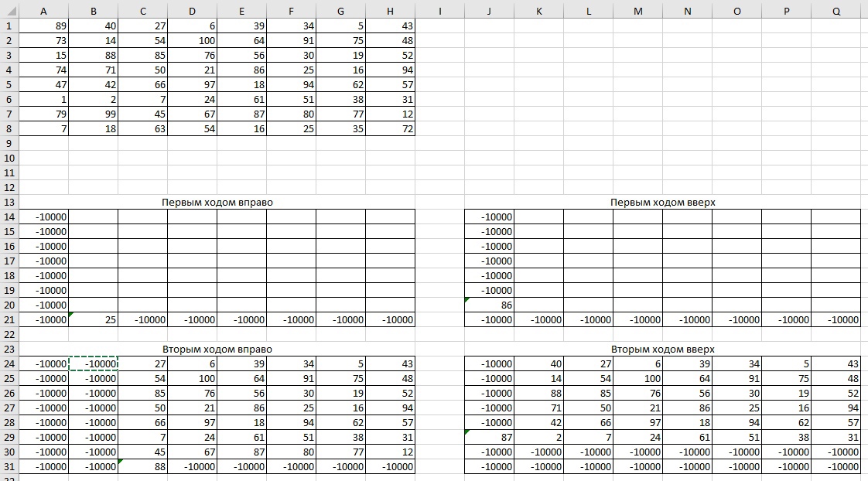868x481 pixels.
Task: Select cell B21 containing 25
Action: point(93,319)
